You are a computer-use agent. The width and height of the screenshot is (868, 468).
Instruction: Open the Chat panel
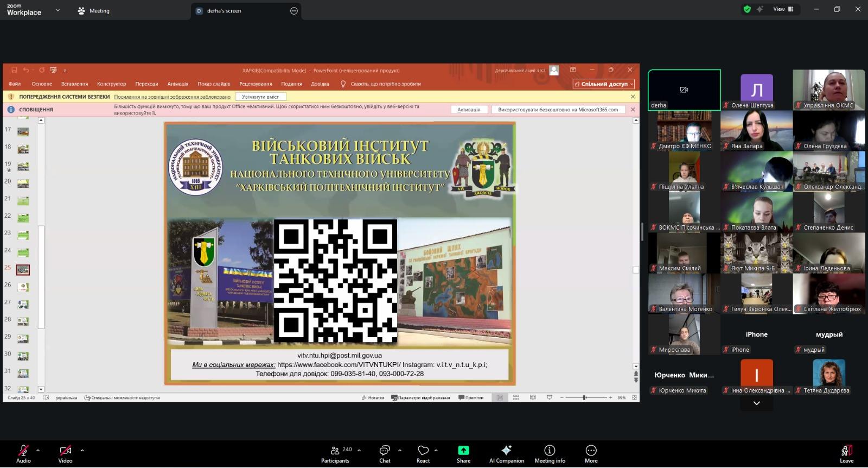pyautogui.click(x=385, y=454)
